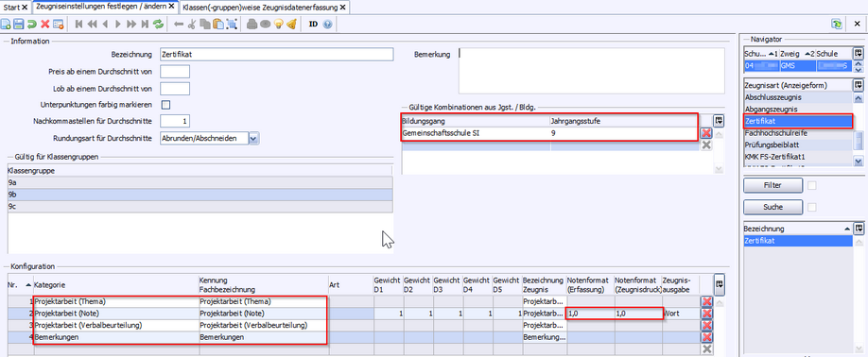The image size is (868, 357).
Task: Switch to the Start tab
Action: tap(15, 7)
